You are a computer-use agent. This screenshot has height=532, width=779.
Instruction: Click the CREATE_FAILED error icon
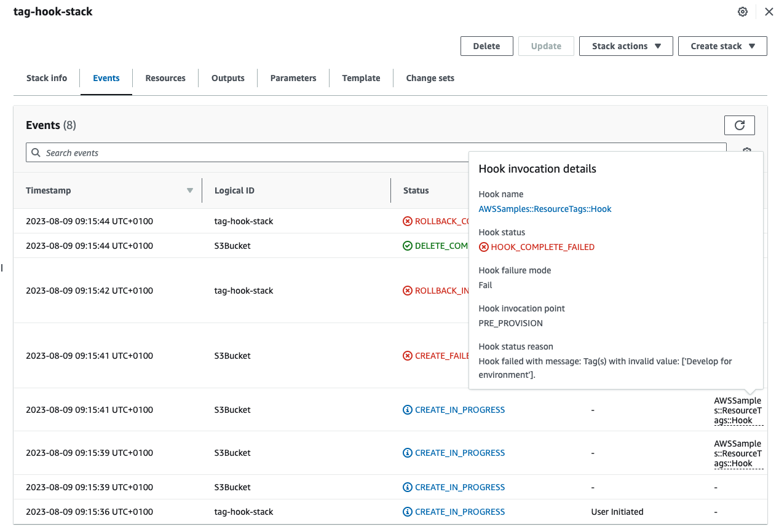[x=408, y=356]
